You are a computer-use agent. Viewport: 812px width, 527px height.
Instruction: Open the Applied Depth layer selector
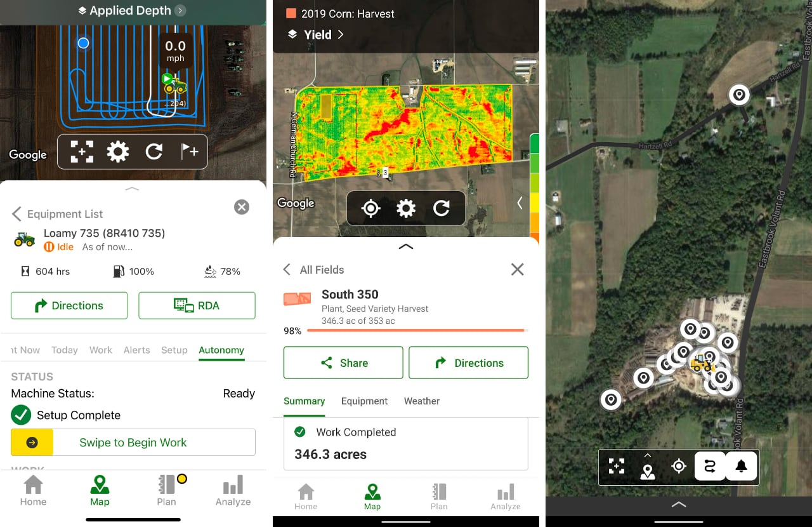pos(132,10)
